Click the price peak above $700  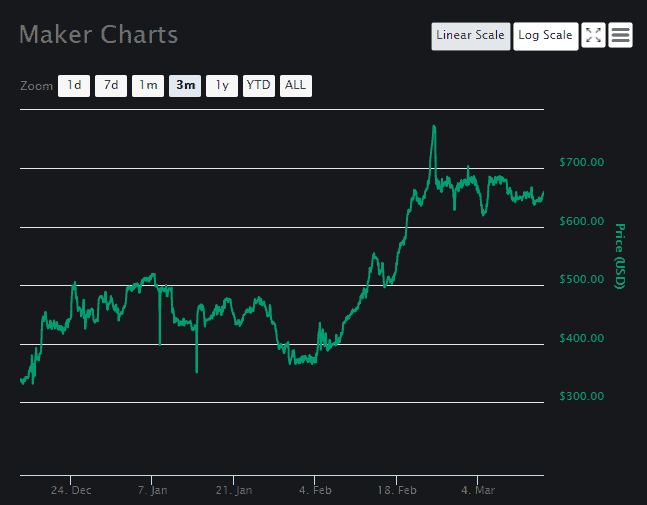(434, 127)
